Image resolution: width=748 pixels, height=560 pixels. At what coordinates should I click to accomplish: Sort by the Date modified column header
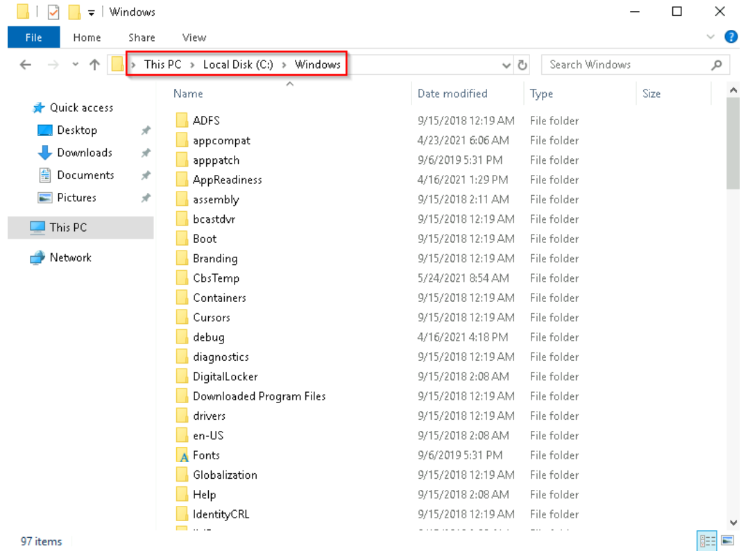452,94
